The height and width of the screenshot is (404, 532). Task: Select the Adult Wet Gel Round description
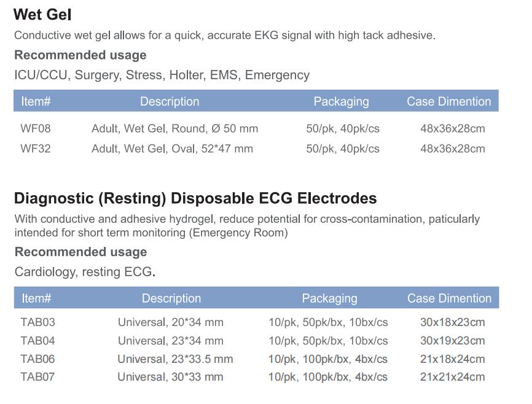(x=174, y=128)
